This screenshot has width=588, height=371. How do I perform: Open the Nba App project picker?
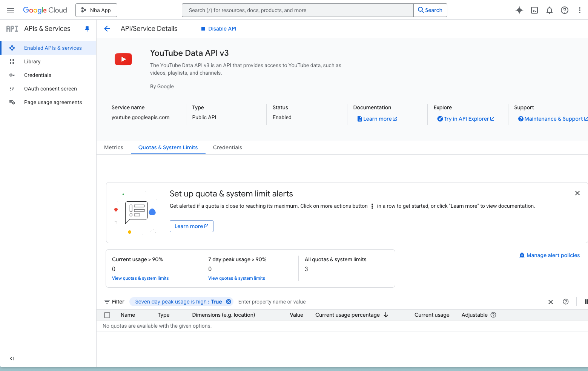click(x=96, y=10)
